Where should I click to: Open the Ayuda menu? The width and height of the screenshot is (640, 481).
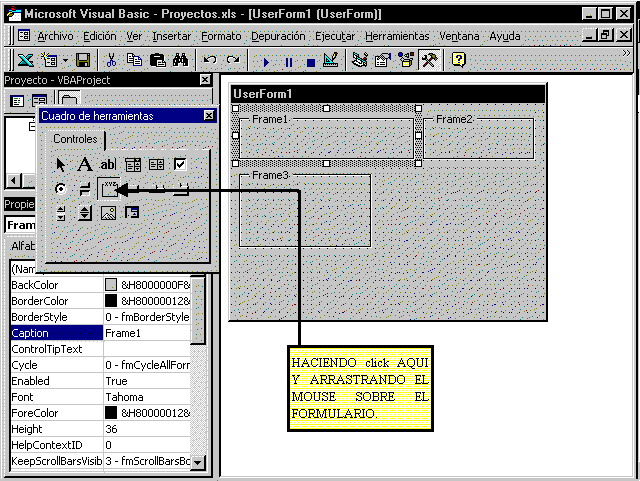[505, 36]
